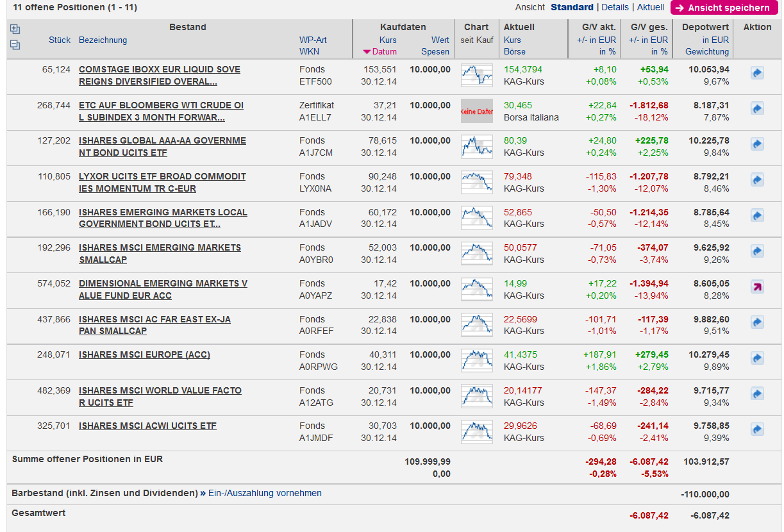
Task: Click action icon for iShares MSCI Europe row
Action: pyautogui.click(x=757, y=358)
